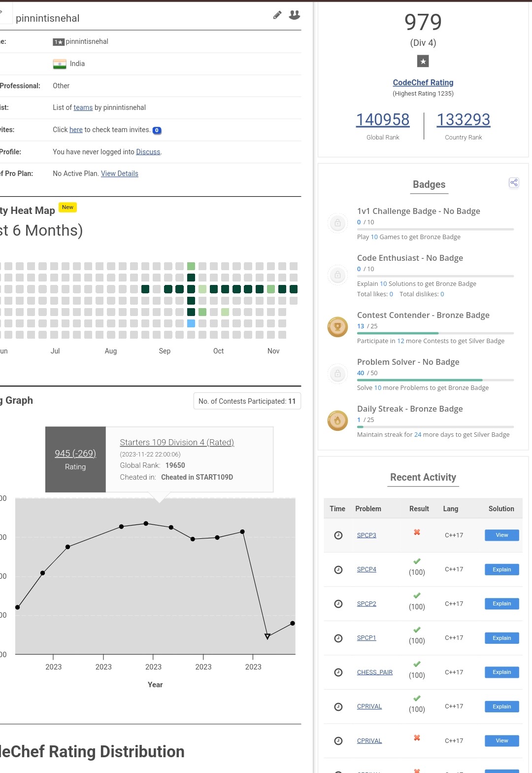Click the Result column header
The image size is (532, 773).
pos(419,509)
